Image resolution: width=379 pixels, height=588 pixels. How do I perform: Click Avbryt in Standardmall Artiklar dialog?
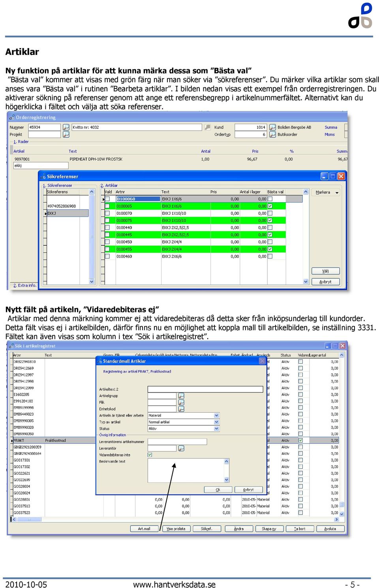(249, 490)
